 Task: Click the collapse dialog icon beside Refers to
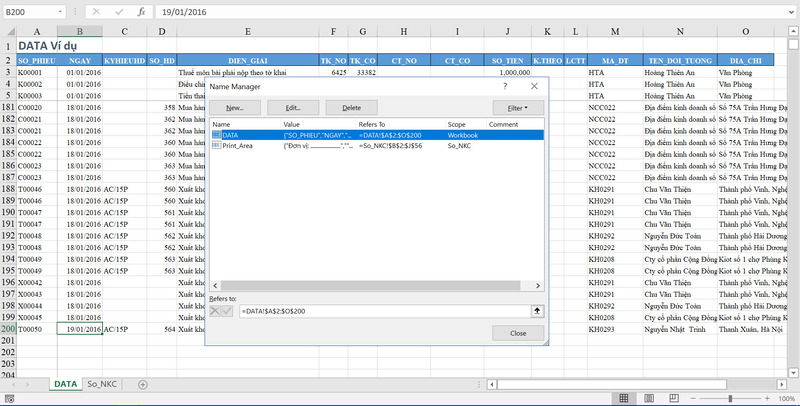pyautogui.click(x=536, y=311)
